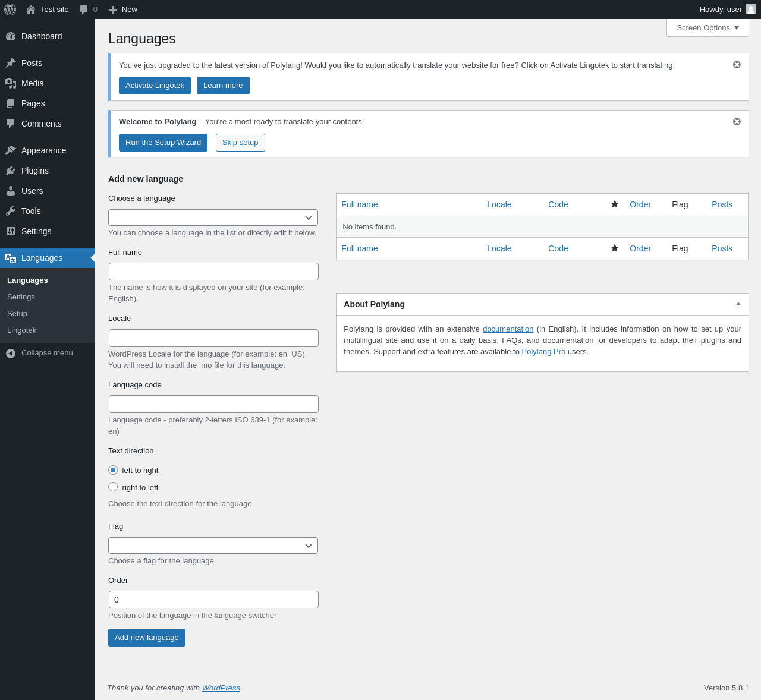761x700 pixels.
Task: Open Test site home icon link
Action: point(31,10)
